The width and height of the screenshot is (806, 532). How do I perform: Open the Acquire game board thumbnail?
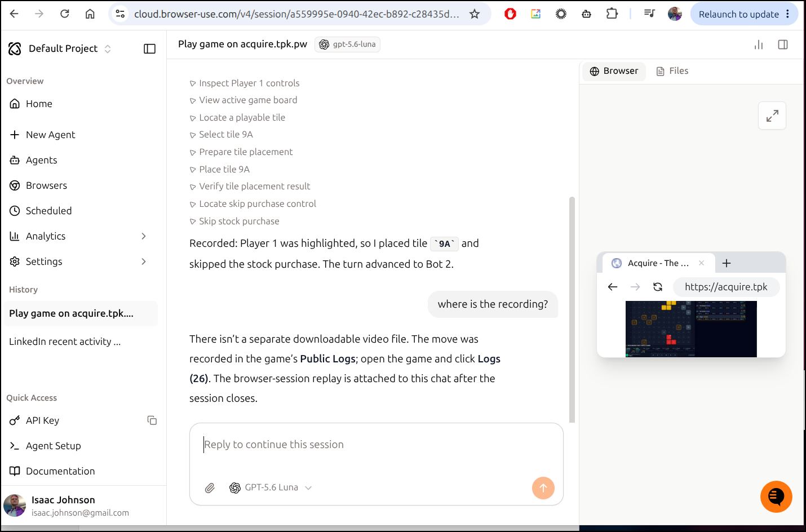tap(691, 329)
